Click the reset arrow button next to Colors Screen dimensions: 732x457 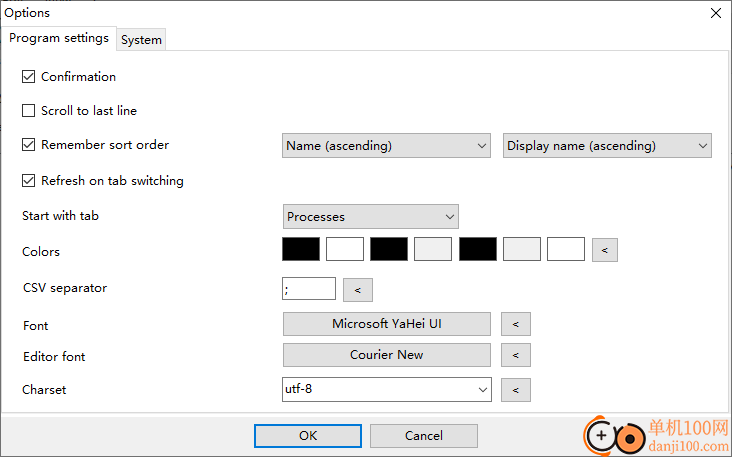point(604,250)
